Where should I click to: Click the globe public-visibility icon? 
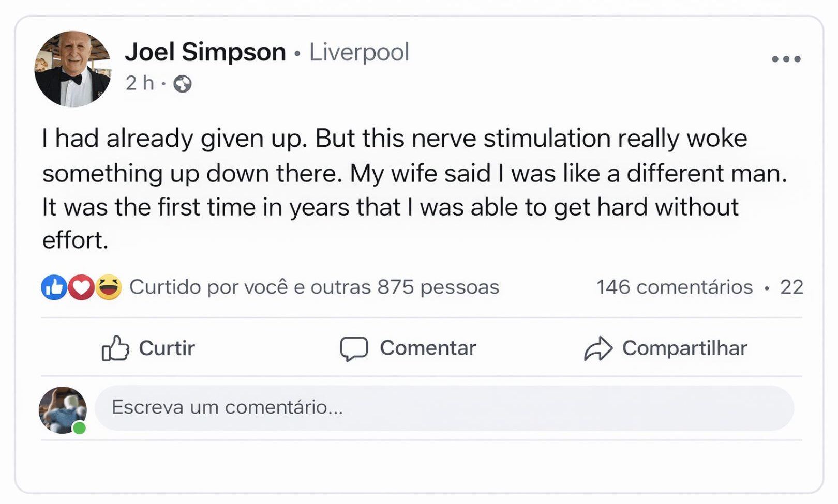pyautogui.click(x=182, y=83)
